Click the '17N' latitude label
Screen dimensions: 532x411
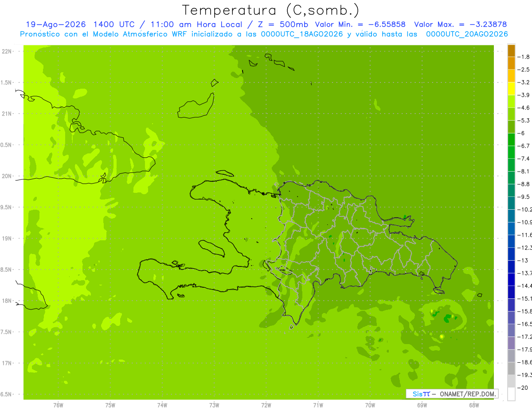(x=7, y=363)
